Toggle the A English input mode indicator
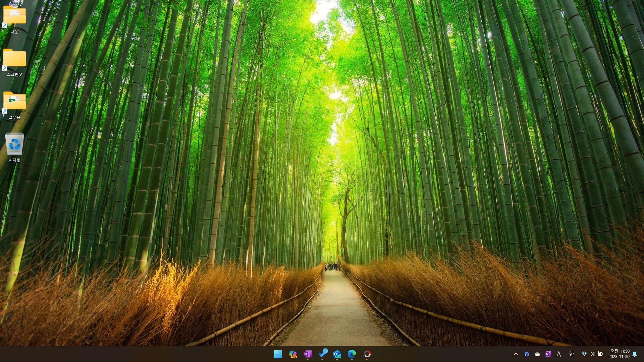This screenshot has width=644, height=362. (559, 354)
